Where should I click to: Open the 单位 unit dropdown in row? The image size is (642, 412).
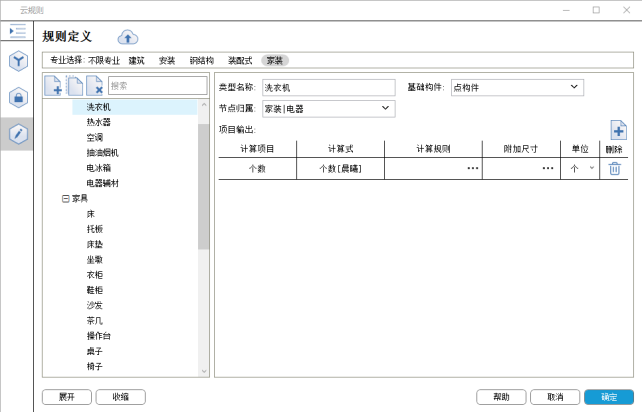tap(591, 169)
